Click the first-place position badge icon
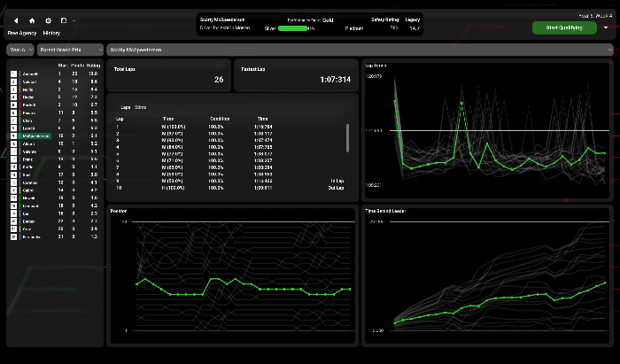This screenshot has height=364, width=620. coord(13,74)
